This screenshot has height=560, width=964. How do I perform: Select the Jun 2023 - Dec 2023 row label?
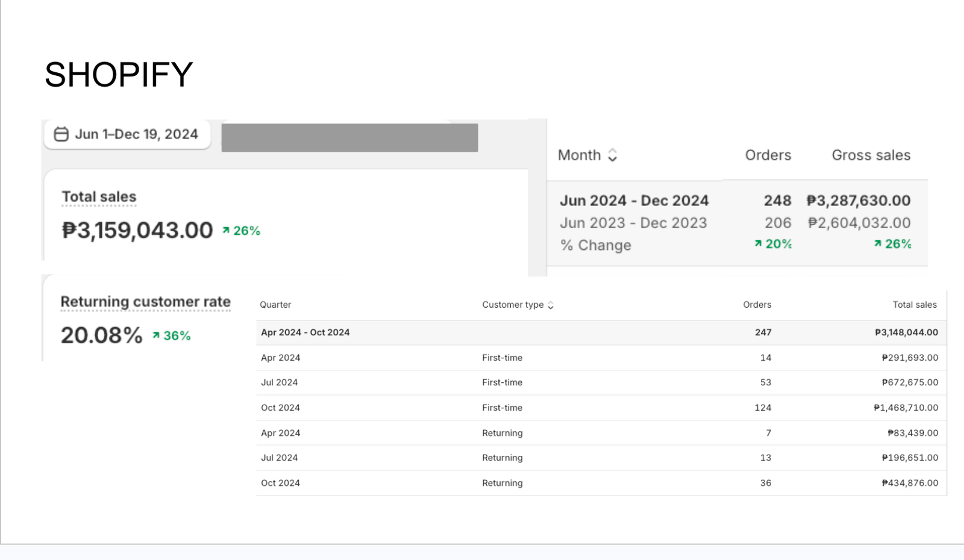click(633, 223)
